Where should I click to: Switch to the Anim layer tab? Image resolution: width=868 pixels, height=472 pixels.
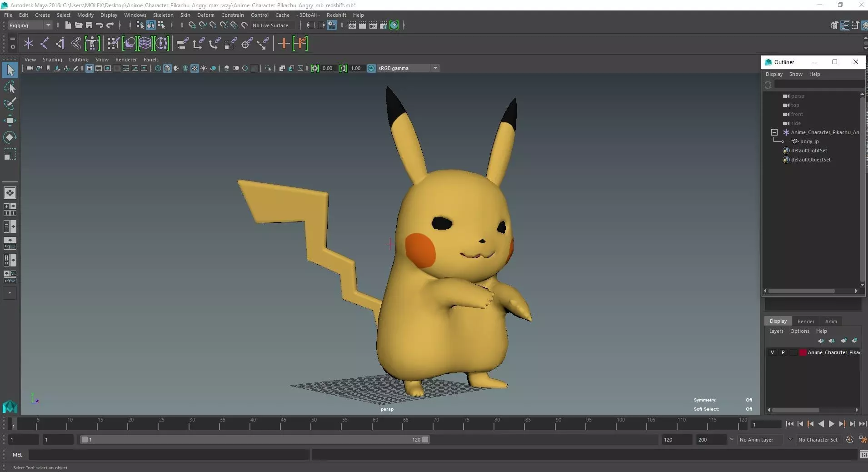(831, 321)
